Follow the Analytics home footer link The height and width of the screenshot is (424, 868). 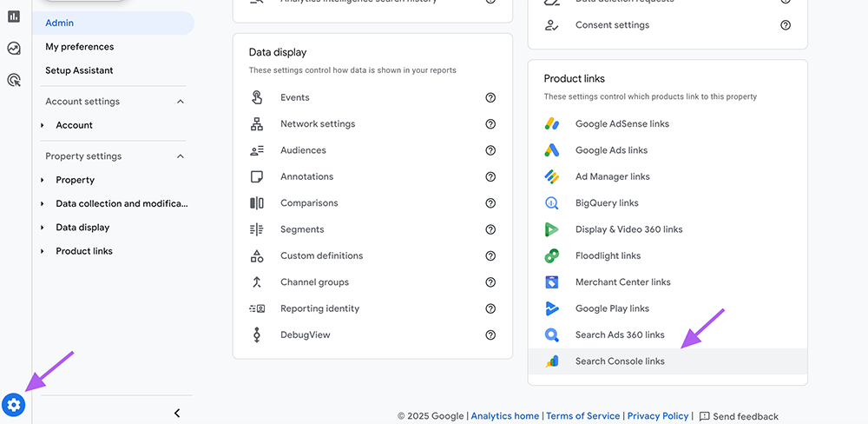click(x=505, y=415)
